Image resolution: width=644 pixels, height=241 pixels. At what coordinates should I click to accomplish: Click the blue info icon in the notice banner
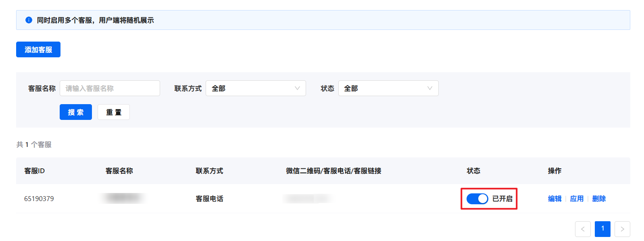click(29, 20)
